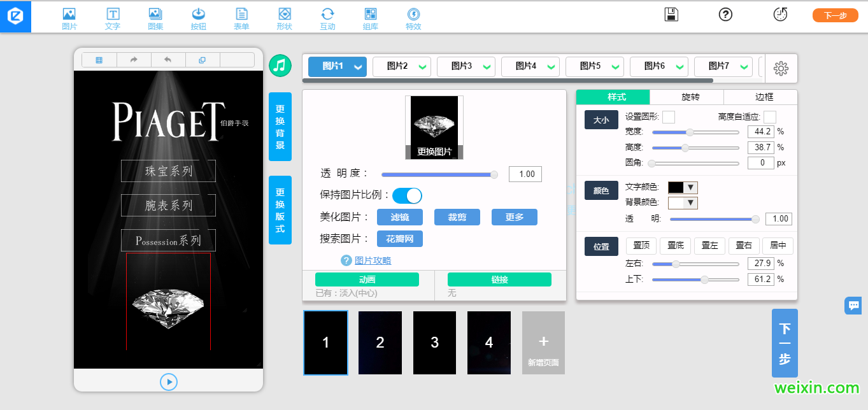Click the 置左 position button
The image size is (868, 410).
710,245
